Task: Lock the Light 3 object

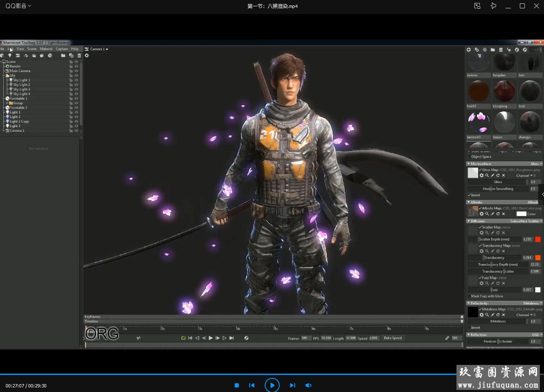Action: (x=71, y=126)
